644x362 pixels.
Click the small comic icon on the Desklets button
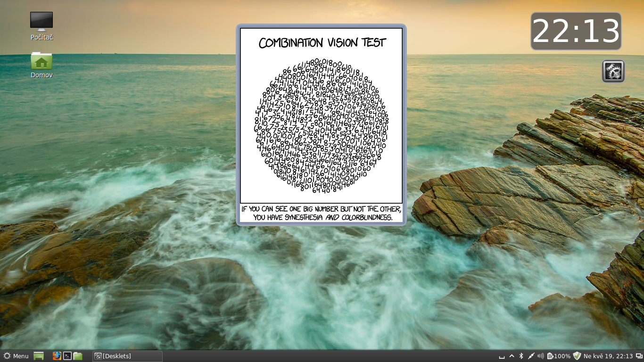coord(98,356)
